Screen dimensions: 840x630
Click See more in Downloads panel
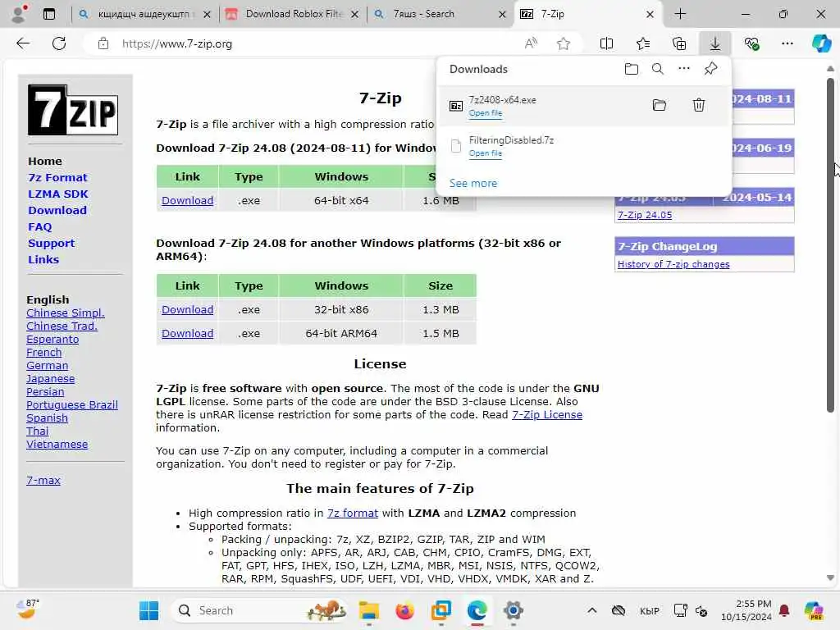(x=473, y=183)
